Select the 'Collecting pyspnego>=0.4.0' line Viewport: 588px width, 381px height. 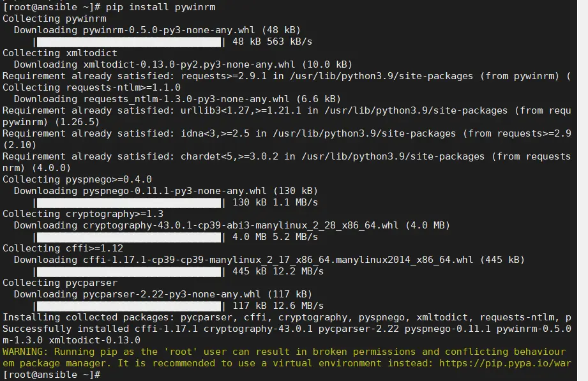tap(77, 179)
